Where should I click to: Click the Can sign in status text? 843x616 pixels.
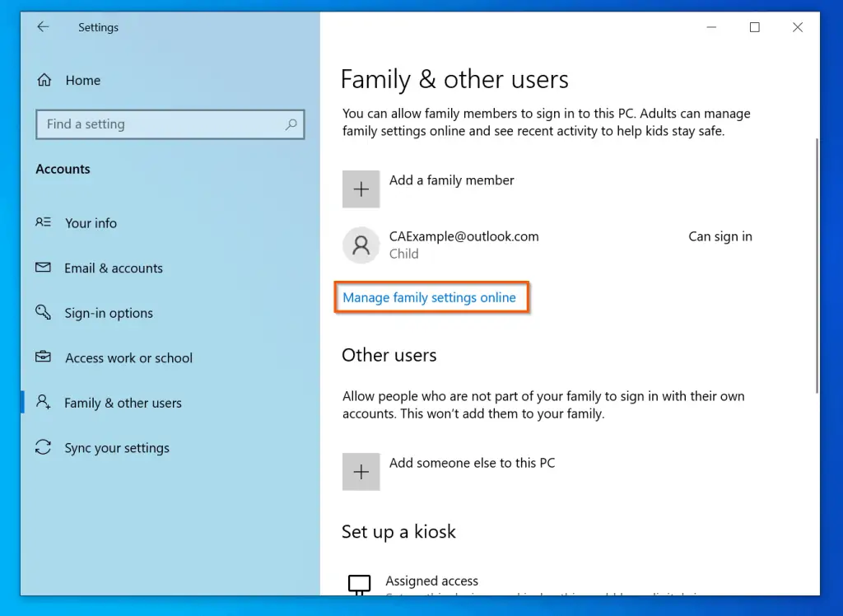(x=720, y=236)
